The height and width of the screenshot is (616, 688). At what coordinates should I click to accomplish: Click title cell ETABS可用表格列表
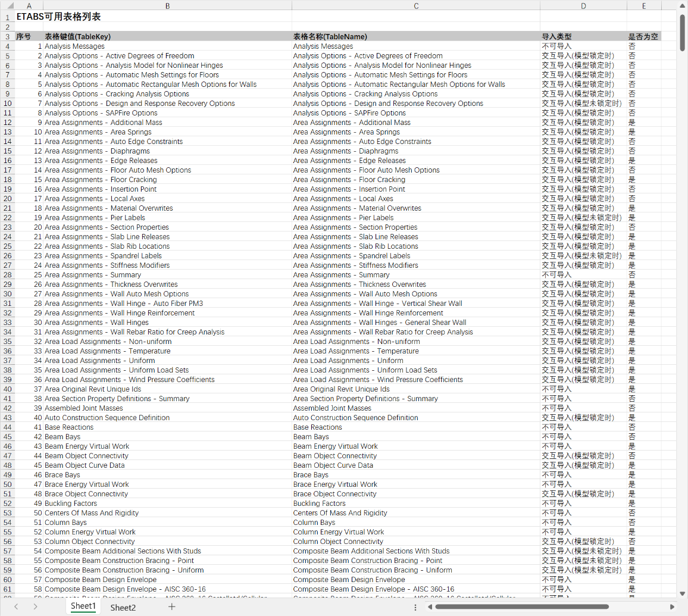pyautogui.click(x=58, y=17)
